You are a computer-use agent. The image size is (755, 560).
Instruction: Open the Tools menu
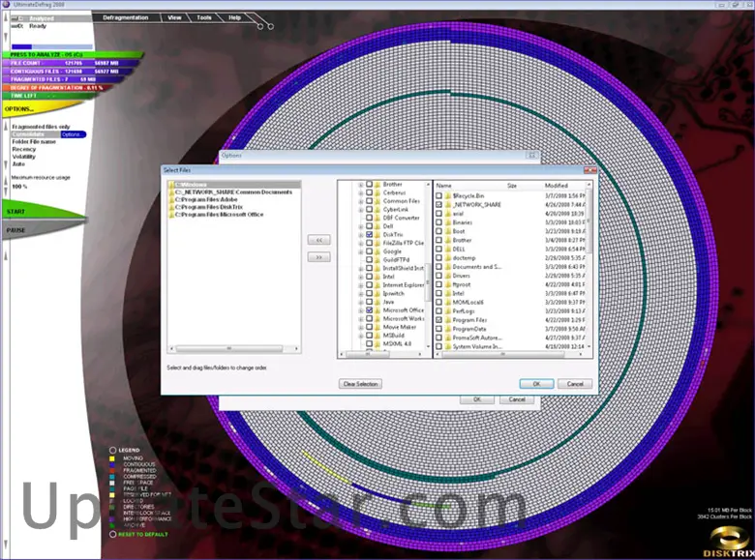tap(203, 17)
